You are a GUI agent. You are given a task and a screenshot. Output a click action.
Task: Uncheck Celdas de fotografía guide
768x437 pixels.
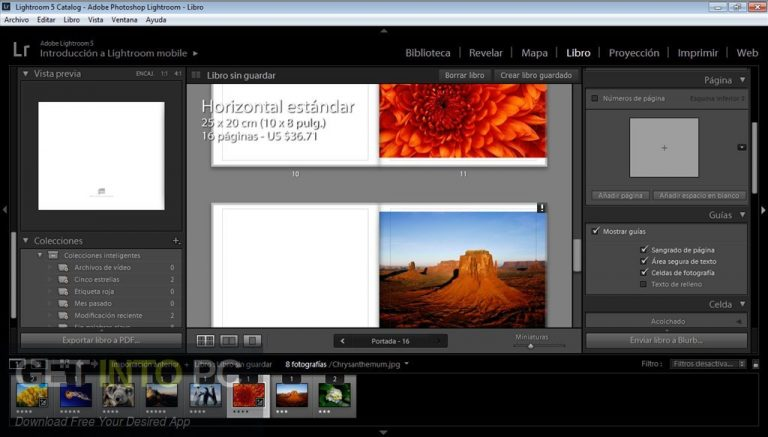click(x=644, y=272)
